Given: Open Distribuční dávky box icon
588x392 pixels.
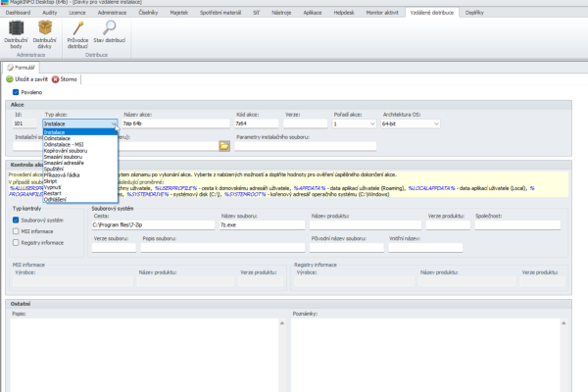Looking at the screenshot, I should coord(45,27).
